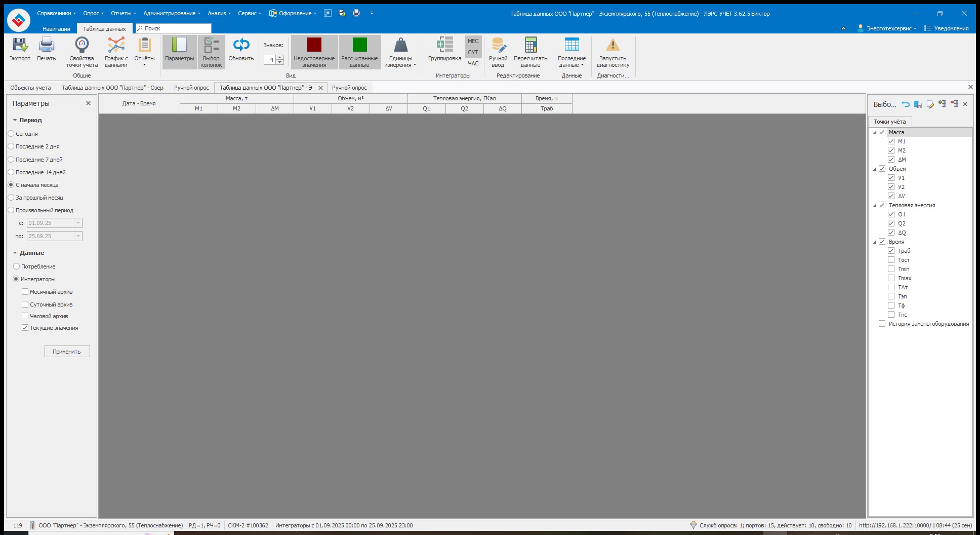Viewport: 980px width, 535px height.
Task: Click the red Недостоверные значения swatch
Action: pos(314,45)
